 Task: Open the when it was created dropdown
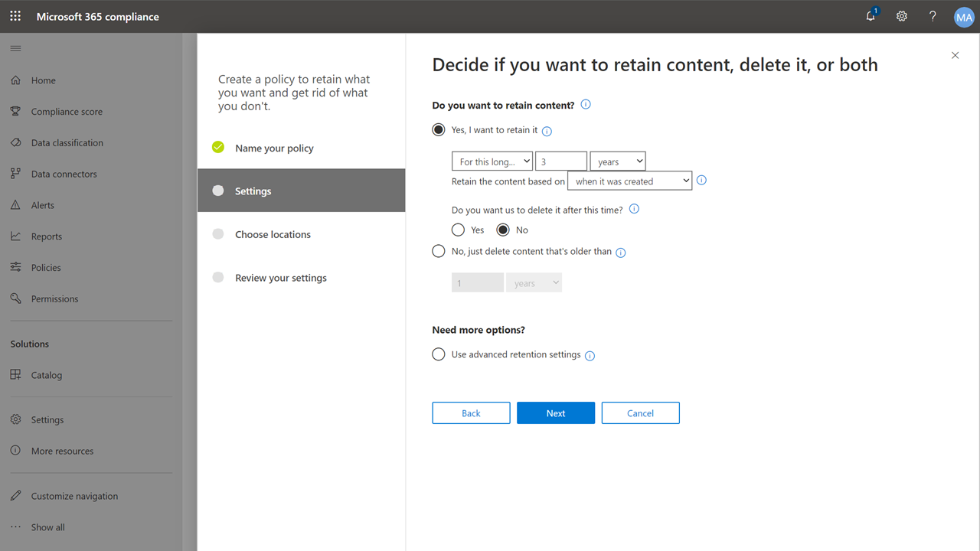630,181
